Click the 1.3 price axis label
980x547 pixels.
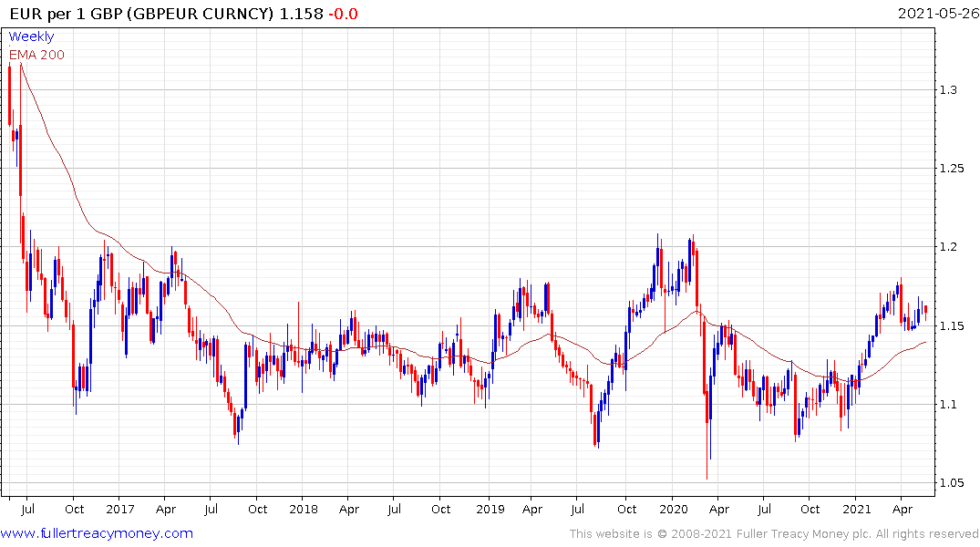coord(948,90)
